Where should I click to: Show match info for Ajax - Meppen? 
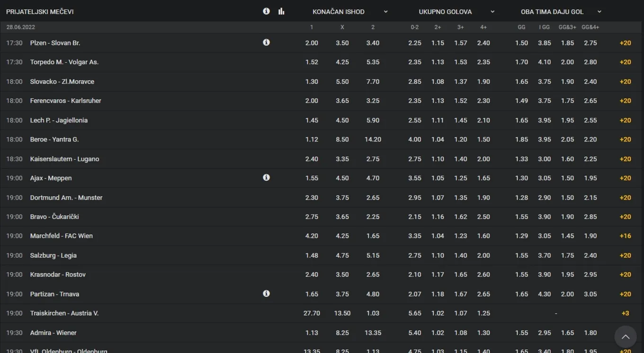pos(266,178)
